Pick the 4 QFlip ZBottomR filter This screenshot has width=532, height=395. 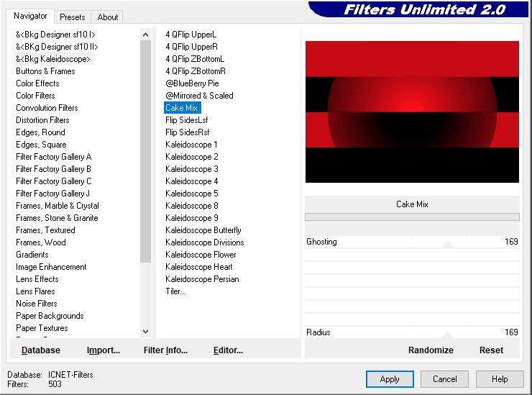(x=196, y=71)
